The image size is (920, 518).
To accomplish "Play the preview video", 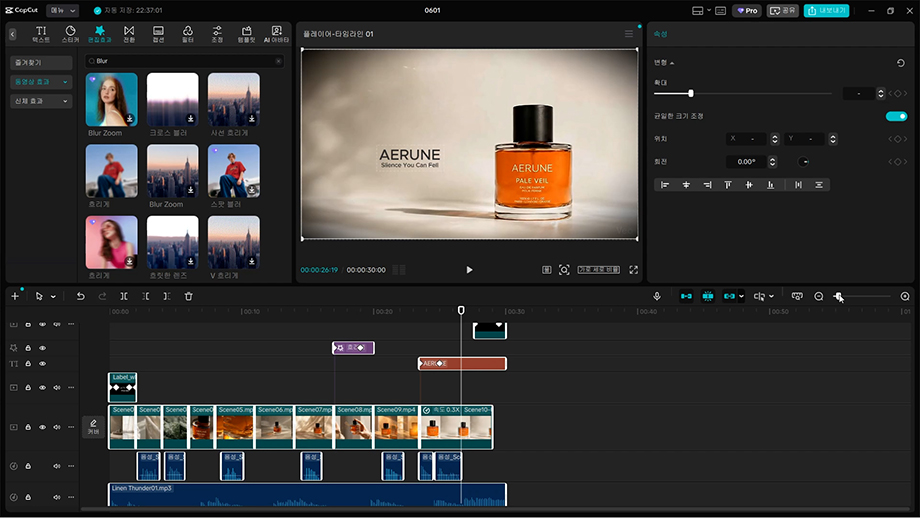I will [469, 270].
